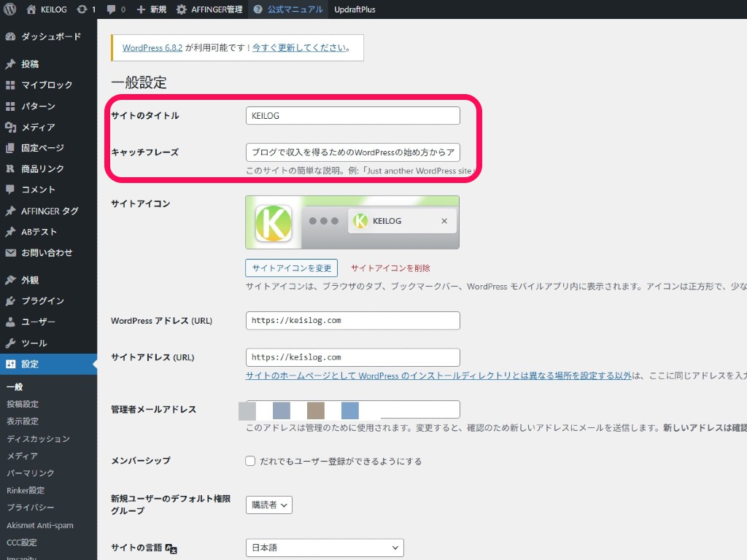
Task: Open the updates circular arrows icon
Action: pos(82,9)
